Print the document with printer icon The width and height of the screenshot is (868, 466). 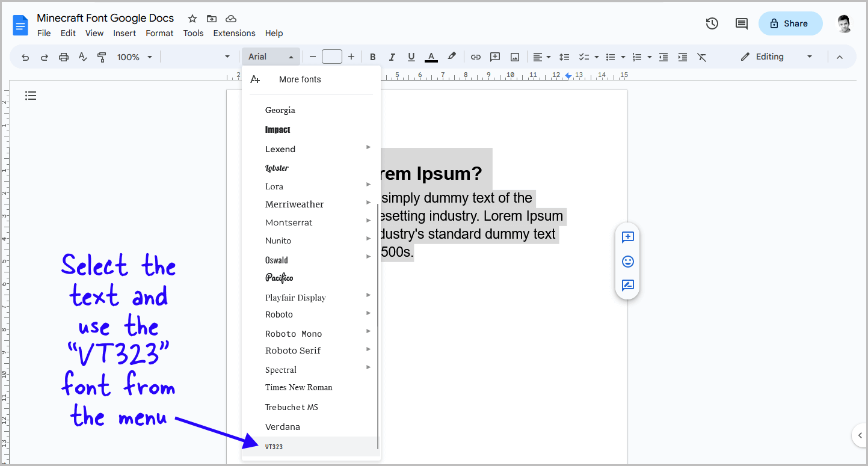point(64,57)
